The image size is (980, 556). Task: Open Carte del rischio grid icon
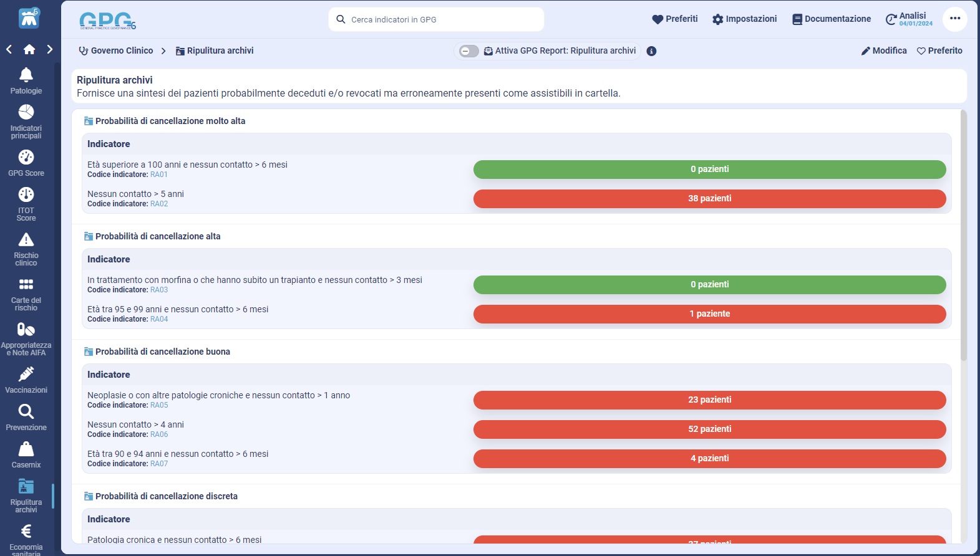pyautogui.click(x=26, y=285)
